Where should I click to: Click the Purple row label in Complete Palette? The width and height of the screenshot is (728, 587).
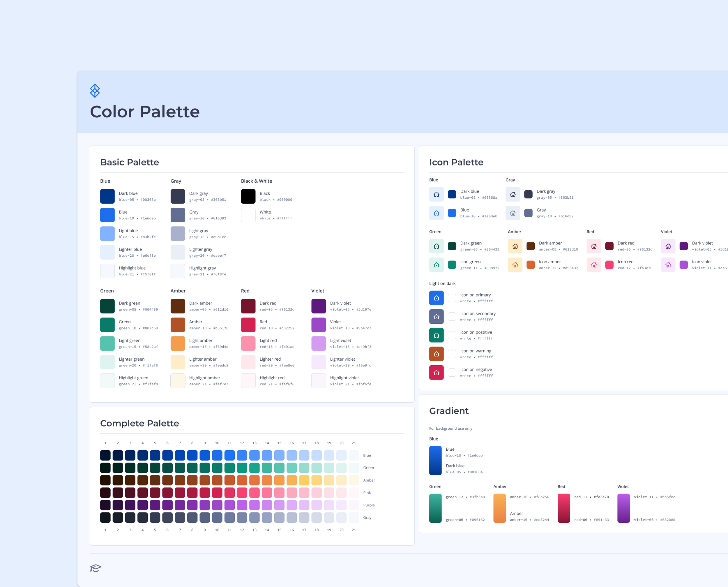[369, 505]
